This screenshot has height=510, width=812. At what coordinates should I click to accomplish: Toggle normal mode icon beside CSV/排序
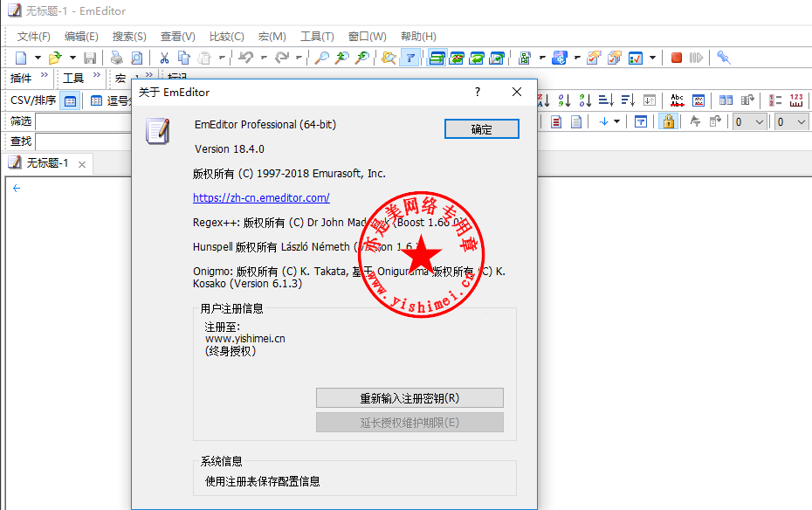point(70,100)
